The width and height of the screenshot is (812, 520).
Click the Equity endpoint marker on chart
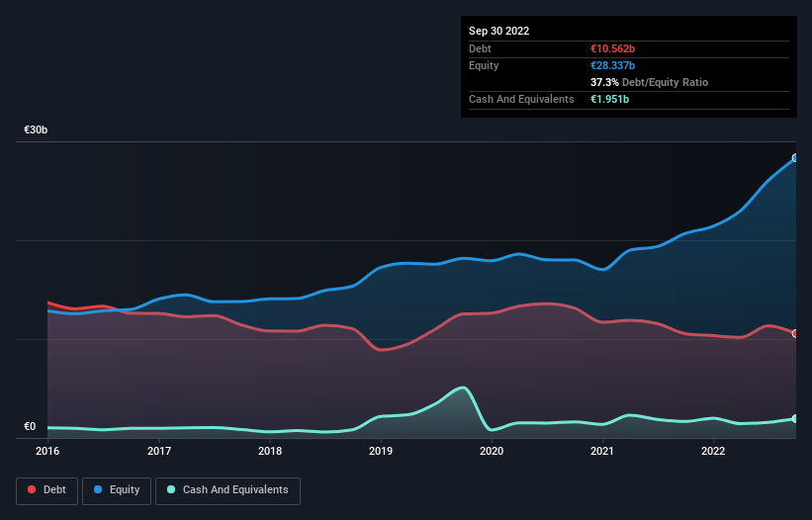[x=795, y=158]
